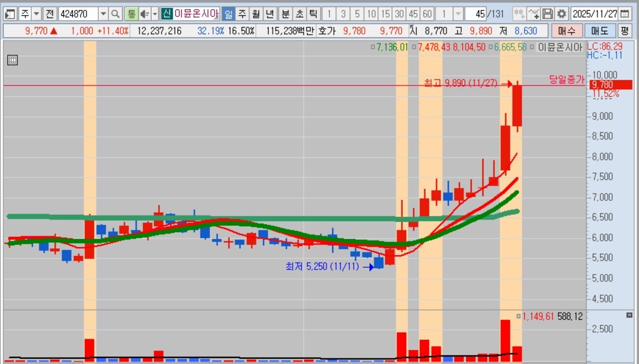Open the tick interval dropdown arrow
Viewport: 639px width, 364px height.
[x=458, y=14]
